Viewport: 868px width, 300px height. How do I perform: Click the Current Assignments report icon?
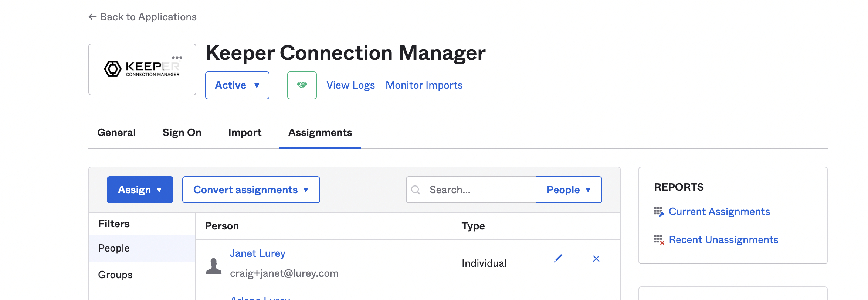(658, 212)
